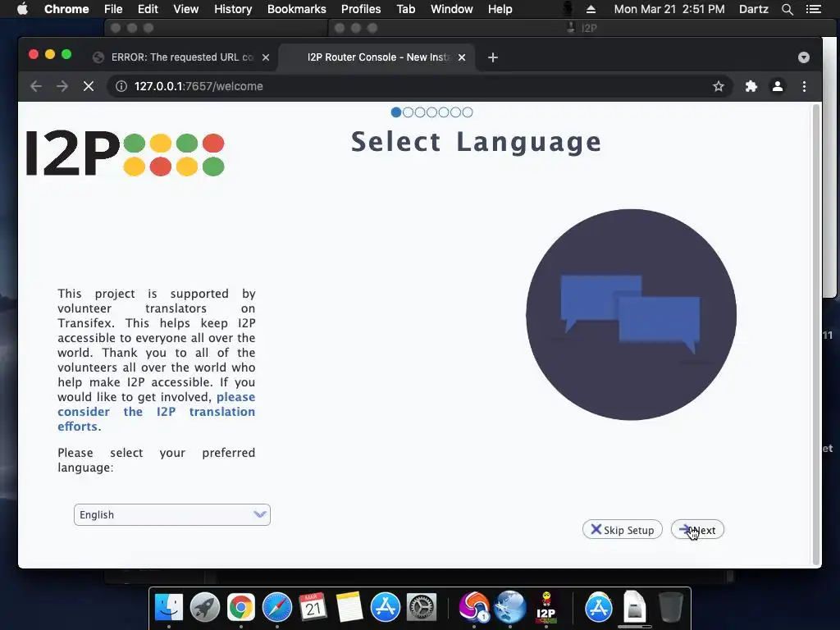The width and height of the screenshot is (840, 630).
Task: Open Launchpad from the dock
Action: point(204,608)
